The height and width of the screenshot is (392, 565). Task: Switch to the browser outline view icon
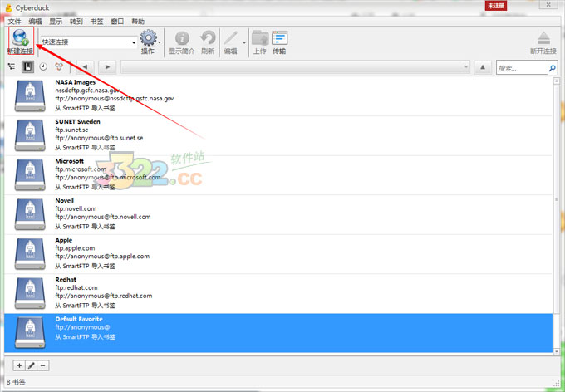coord(12,66)
